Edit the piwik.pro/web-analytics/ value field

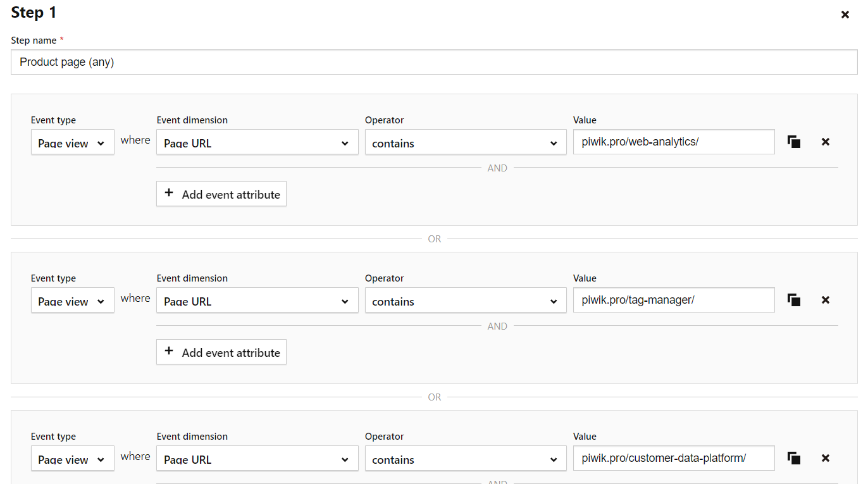(x=673, y=142)
